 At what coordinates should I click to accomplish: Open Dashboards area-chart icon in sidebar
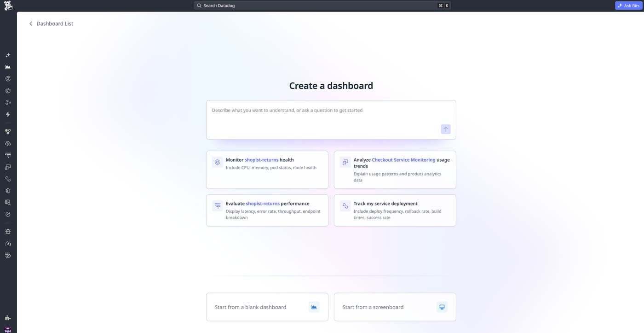point(8,67)
